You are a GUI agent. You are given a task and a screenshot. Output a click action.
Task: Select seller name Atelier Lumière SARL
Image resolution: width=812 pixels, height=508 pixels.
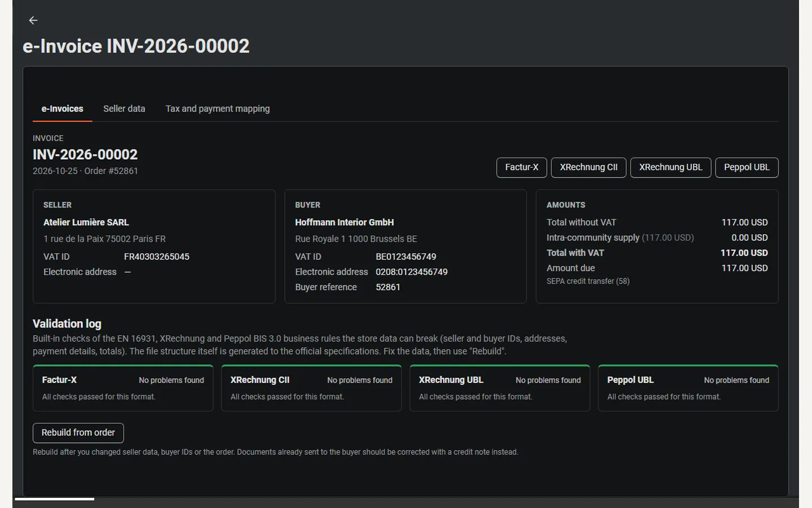[86, 222]
